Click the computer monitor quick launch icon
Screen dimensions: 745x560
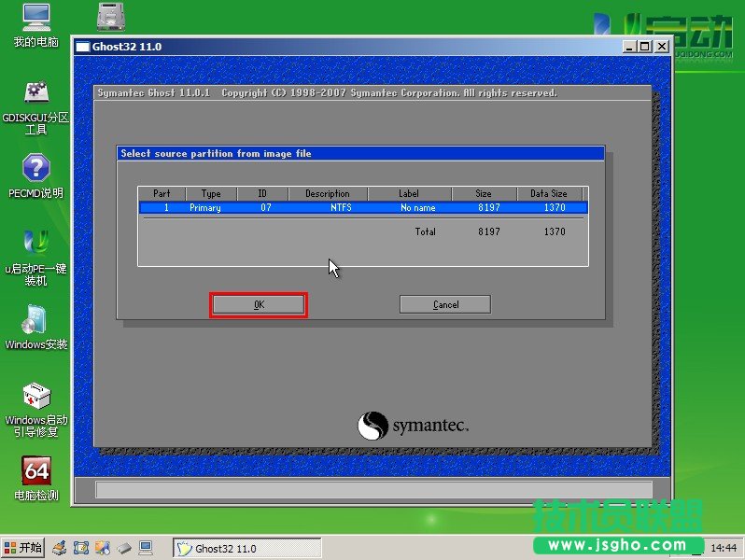pyautogui.click(x=146, y=548)
